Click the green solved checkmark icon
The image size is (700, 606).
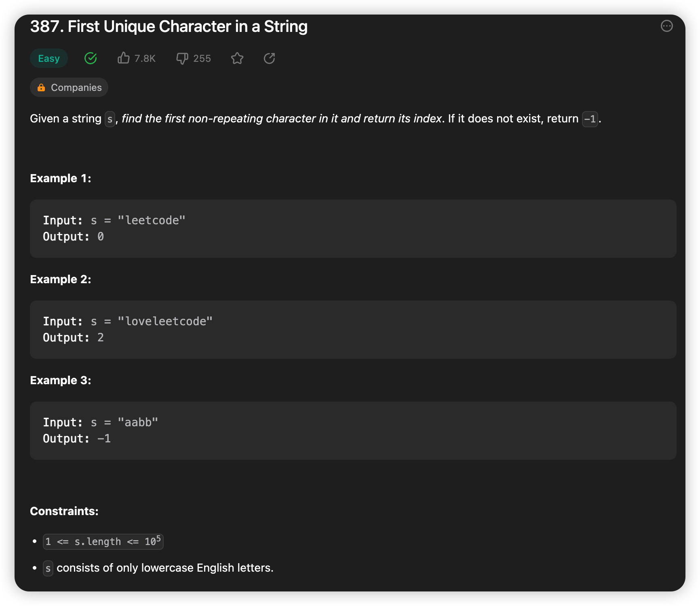tap(90, 58)
